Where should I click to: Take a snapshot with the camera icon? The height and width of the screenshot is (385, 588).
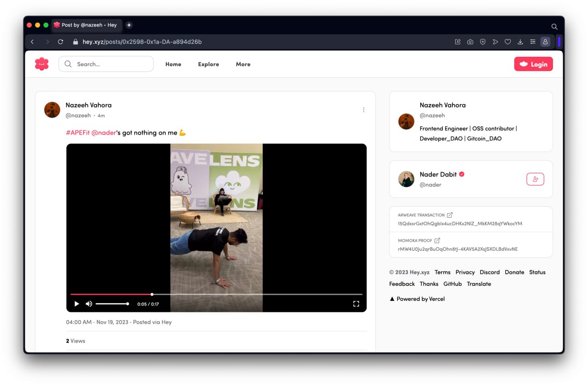(470, 42)
